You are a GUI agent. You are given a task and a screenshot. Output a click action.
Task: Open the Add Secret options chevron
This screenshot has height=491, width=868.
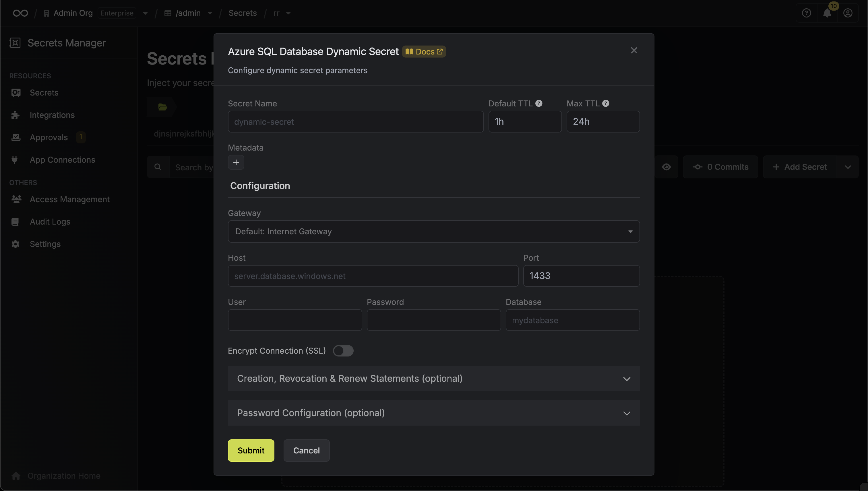point(848,167)
